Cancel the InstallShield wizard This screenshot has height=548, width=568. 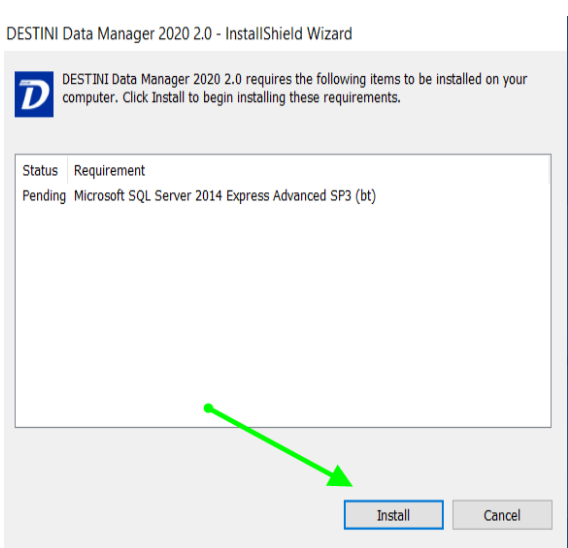click(502, 515)
